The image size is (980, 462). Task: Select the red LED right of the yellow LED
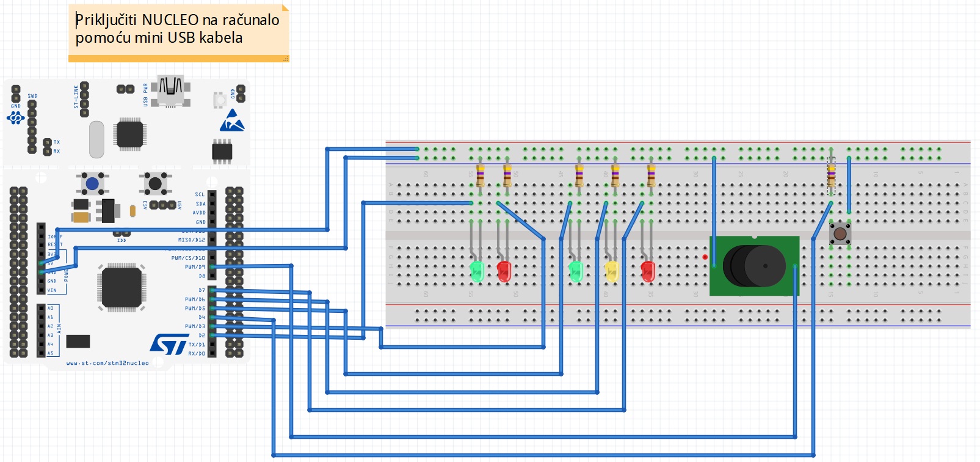point(648,271)
